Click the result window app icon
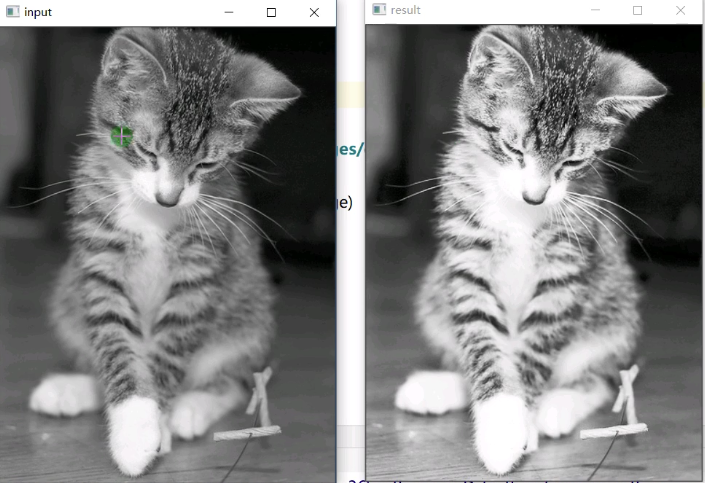This screenshot has height=483, width=705. [x=379, y=10]
